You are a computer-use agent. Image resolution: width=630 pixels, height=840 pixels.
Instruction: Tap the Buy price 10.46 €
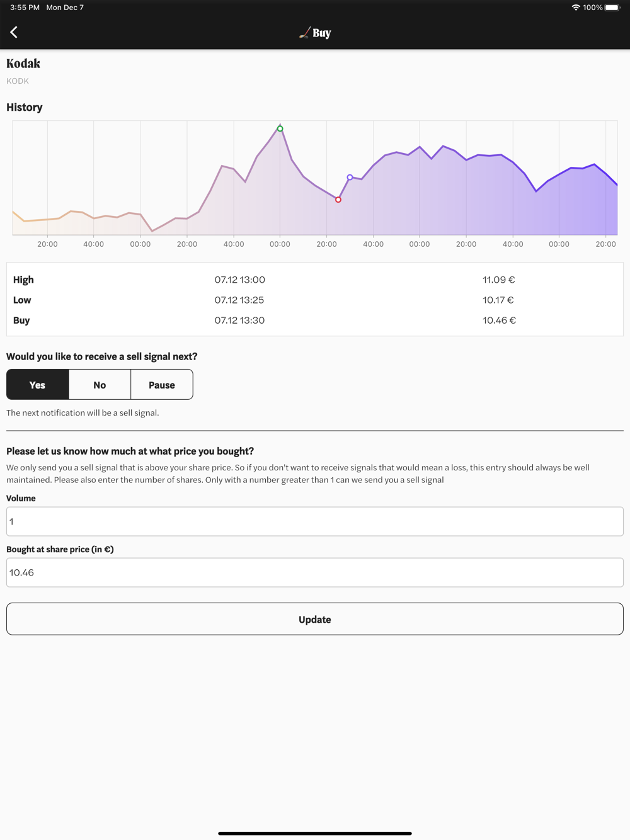pos(499,320)
